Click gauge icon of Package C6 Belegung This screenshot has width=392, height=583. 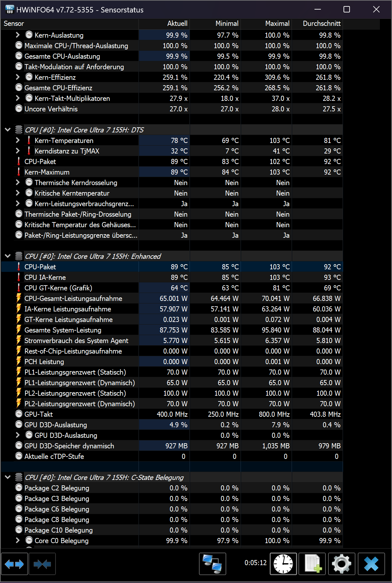[19, 509]
